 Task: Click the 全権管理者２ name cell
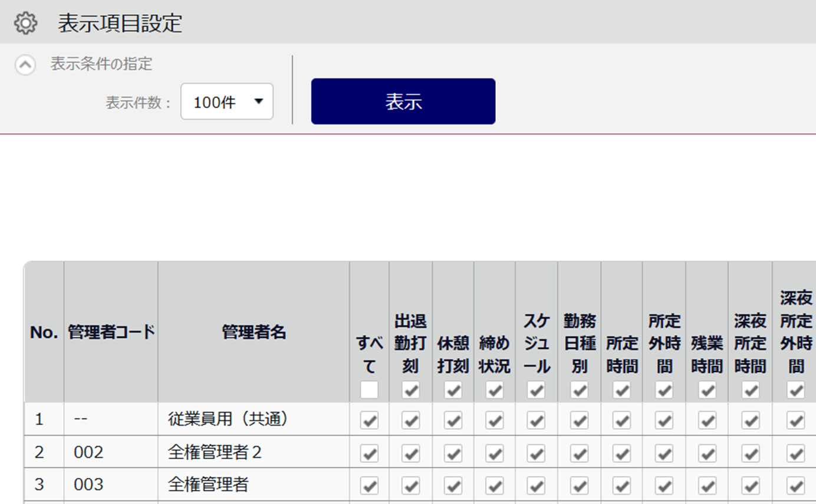(254, 452)
